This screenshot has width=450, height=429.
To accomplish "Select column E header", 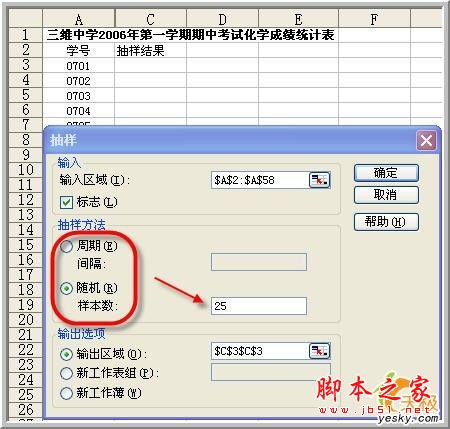I will point(298,19).
